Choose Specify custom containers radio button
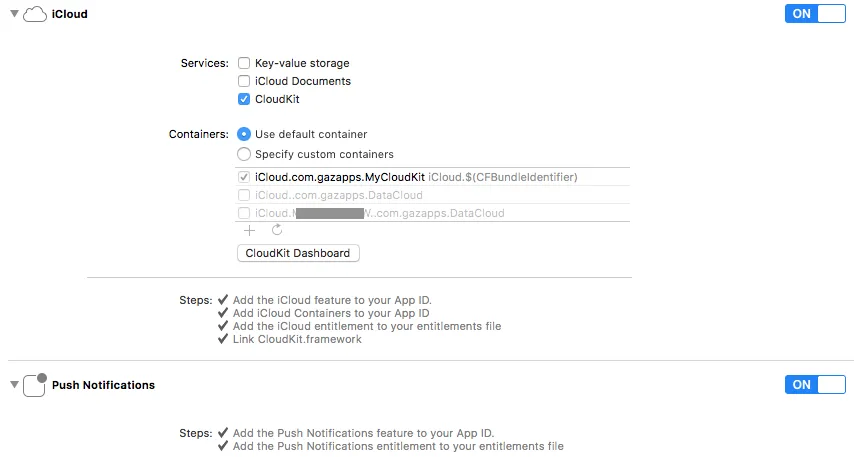This screenshot has height=457, width=854. click(x=244, y=154)
